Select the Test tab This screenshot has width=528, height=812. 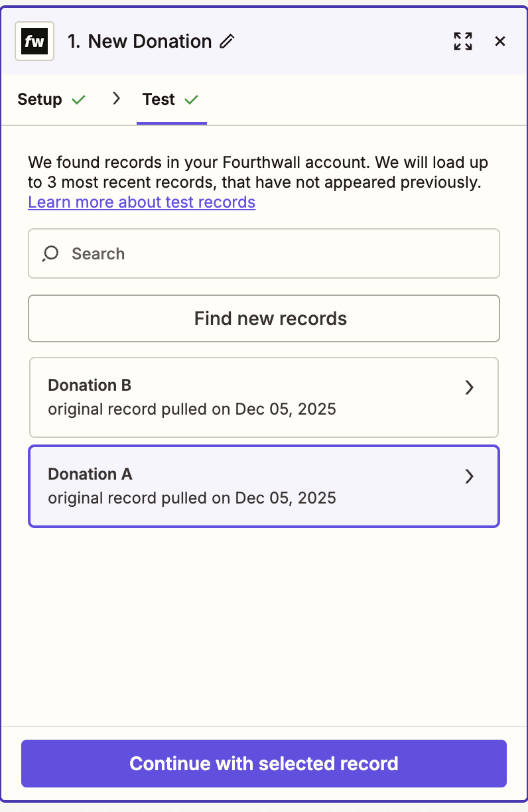coord(159,100)
